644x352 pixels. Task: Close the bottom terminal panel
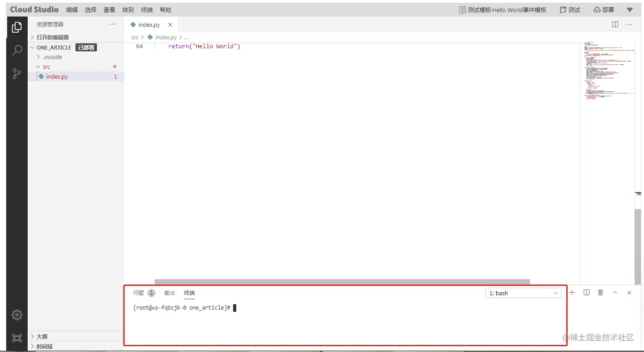tap(629, 293)
